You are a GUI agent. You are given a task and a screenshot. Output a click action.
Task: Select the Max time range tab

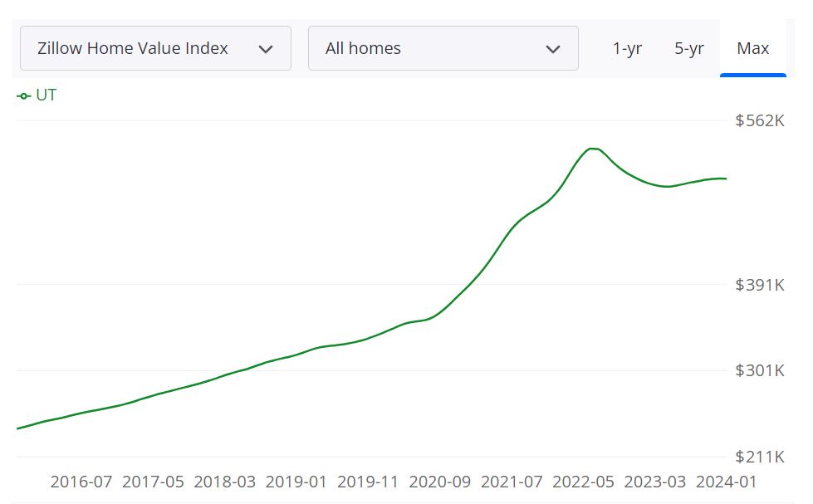click(x=753, y=48)
